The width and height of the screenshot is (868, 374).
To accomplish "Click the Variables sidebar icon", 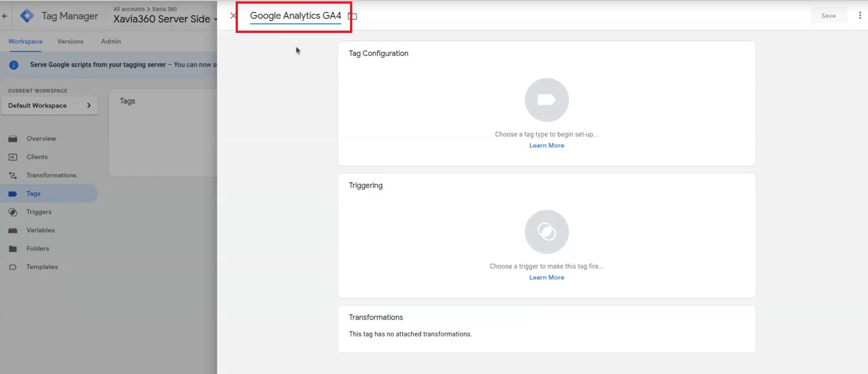I will [x=13, y=230].
